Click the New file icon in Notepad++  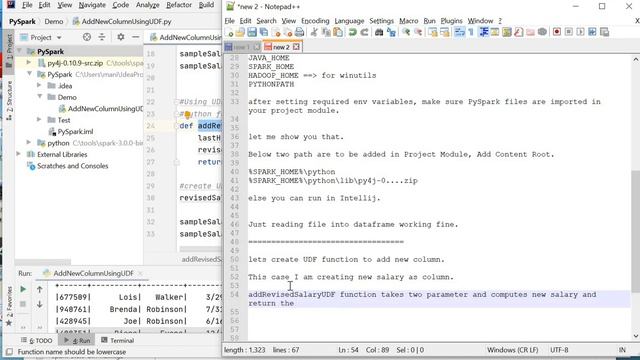(x=229, y=32)
